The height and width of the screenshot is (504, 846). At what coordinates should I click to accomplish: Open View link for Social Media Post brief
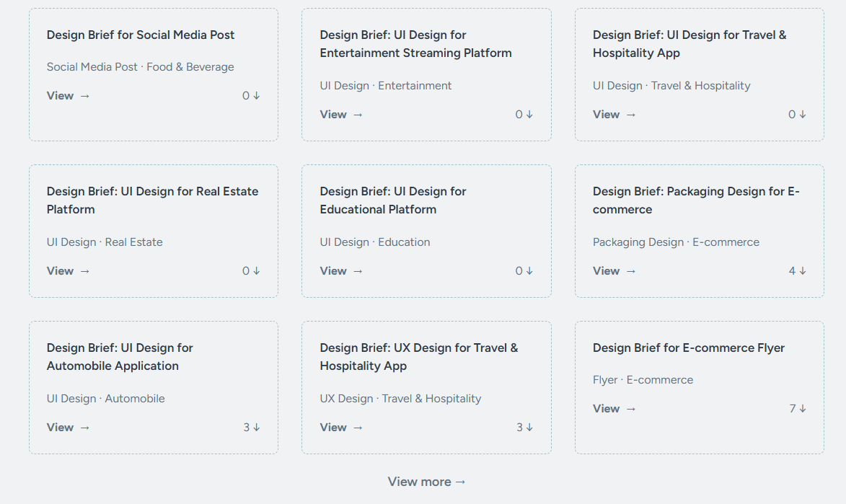click(69, 96)
